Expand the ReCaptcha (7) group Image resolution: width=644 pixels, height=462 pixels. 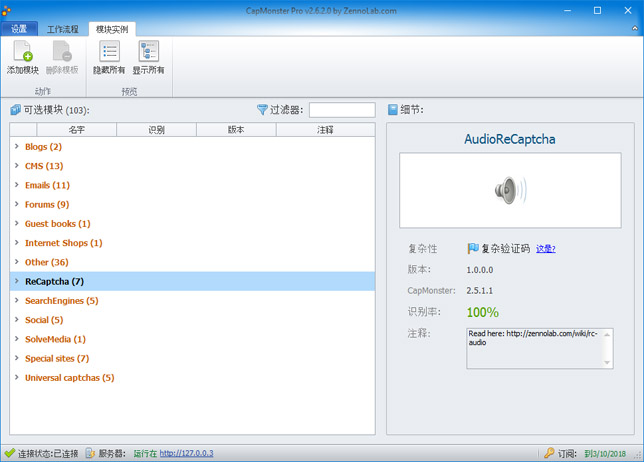(x=17, y=281)
